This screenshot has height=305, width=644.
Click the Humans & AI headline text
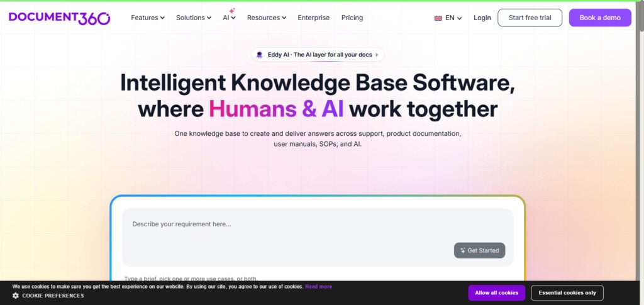[276, 109]
